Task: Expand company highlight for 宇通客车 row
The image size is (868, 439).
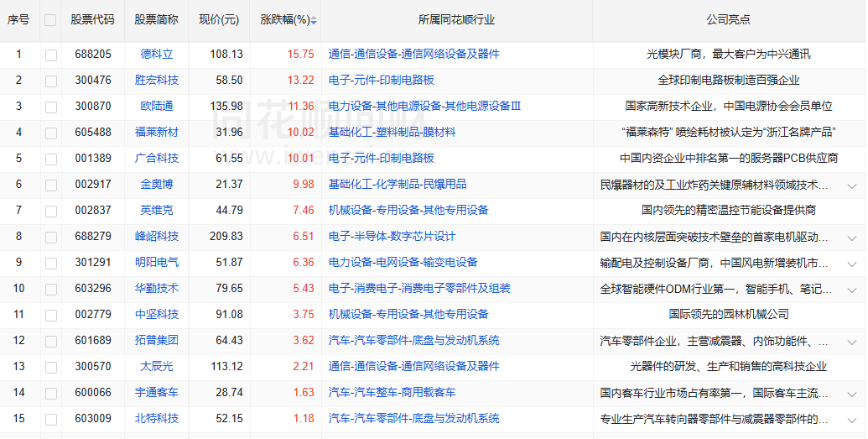Action: pos(852,395)
